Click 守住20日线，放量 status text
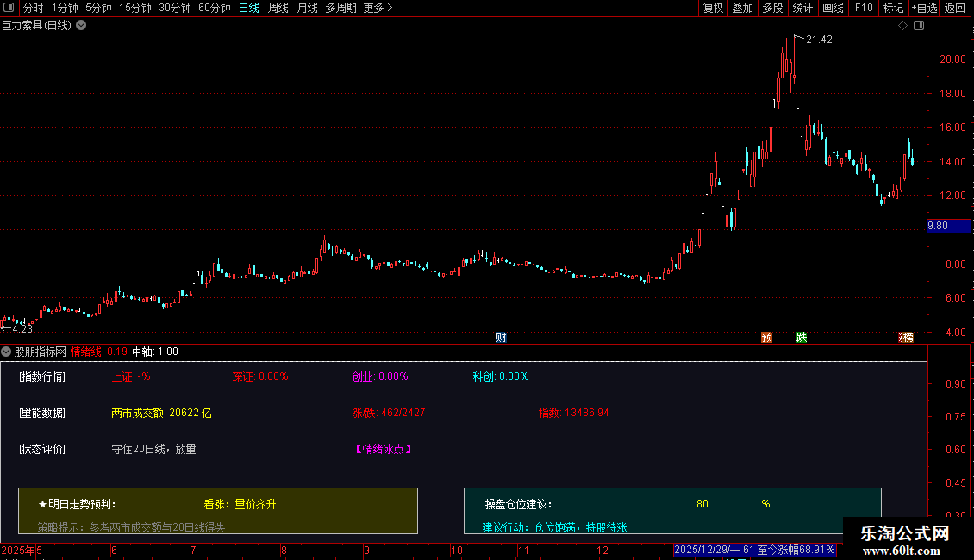The height and width of the screenshot is (560, 974). pyautogui.click(x=153, y=449)
